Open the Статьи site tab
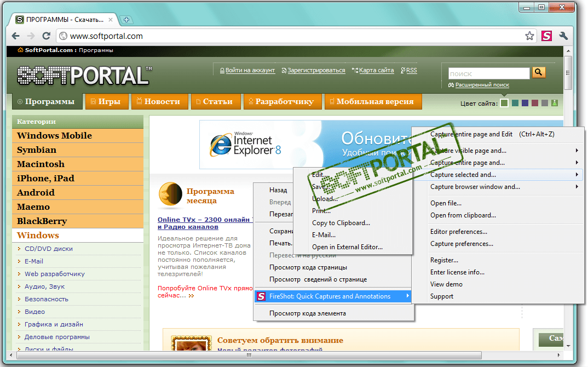The image size is (588, 367). click(215, 101)
